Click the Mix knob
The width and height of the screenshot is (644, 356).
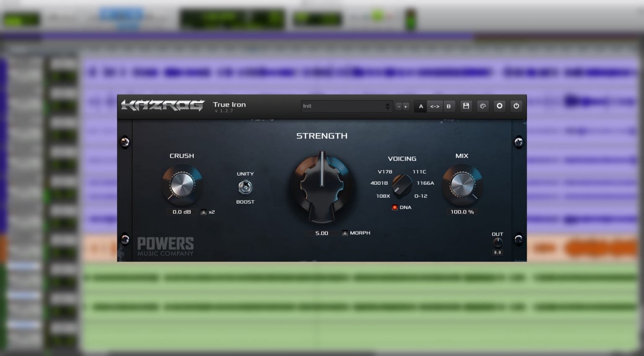[x=462, y=184]
